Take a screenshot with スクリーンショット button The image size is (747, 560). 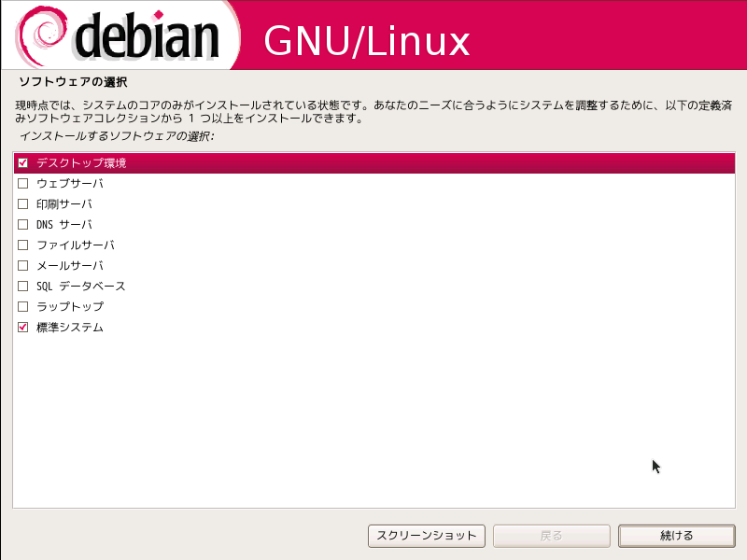click(427, 536)
